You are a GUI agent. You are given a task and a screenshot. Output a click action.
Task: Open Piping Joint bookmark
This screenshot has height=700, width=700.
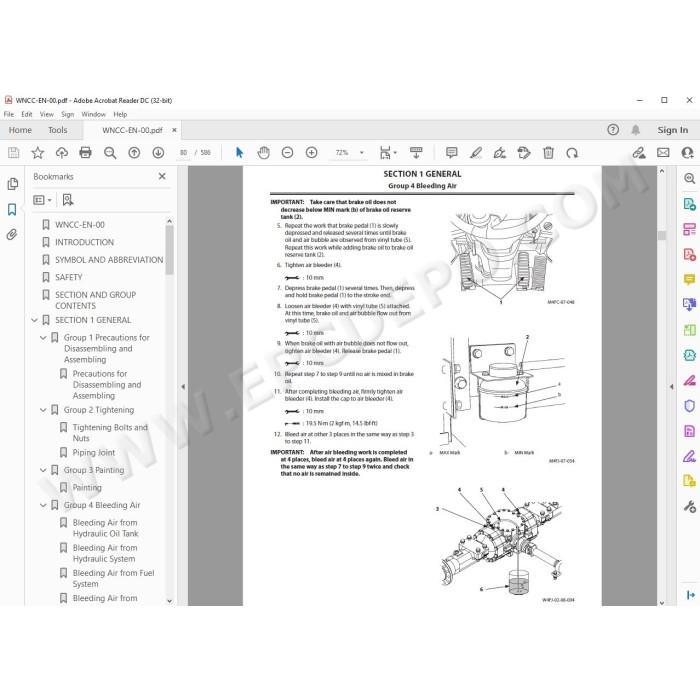pyautogui.click(x=94, y=453)
